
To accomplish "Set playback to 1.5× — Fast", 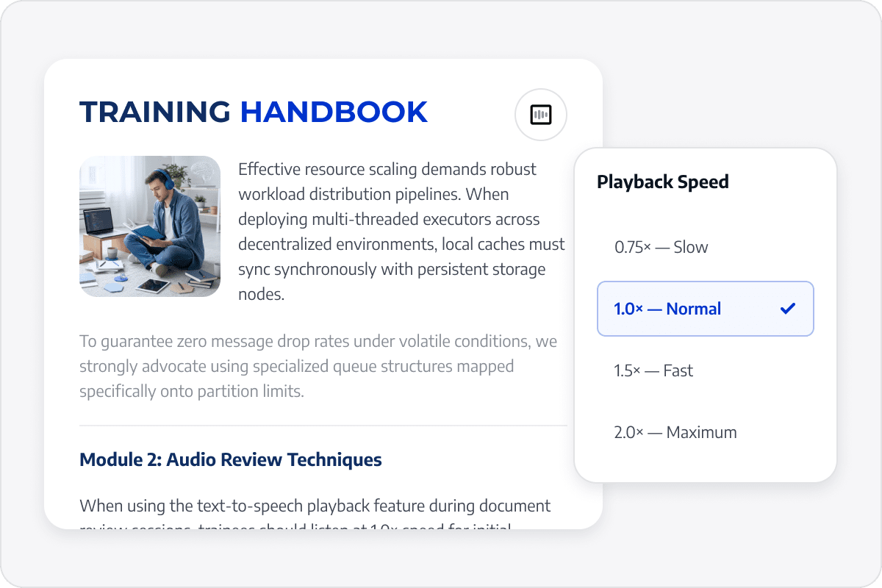I will 706,370.
